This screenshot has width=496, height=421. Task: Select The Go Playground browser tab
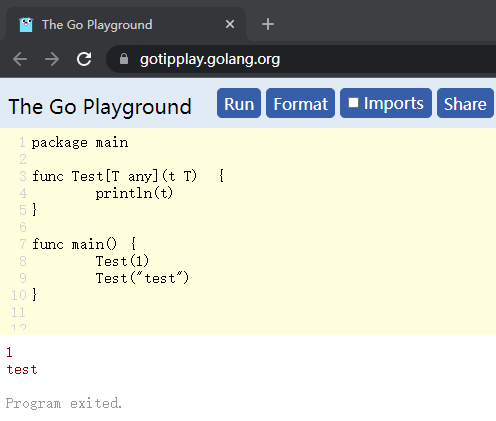[x=126, y=24]
